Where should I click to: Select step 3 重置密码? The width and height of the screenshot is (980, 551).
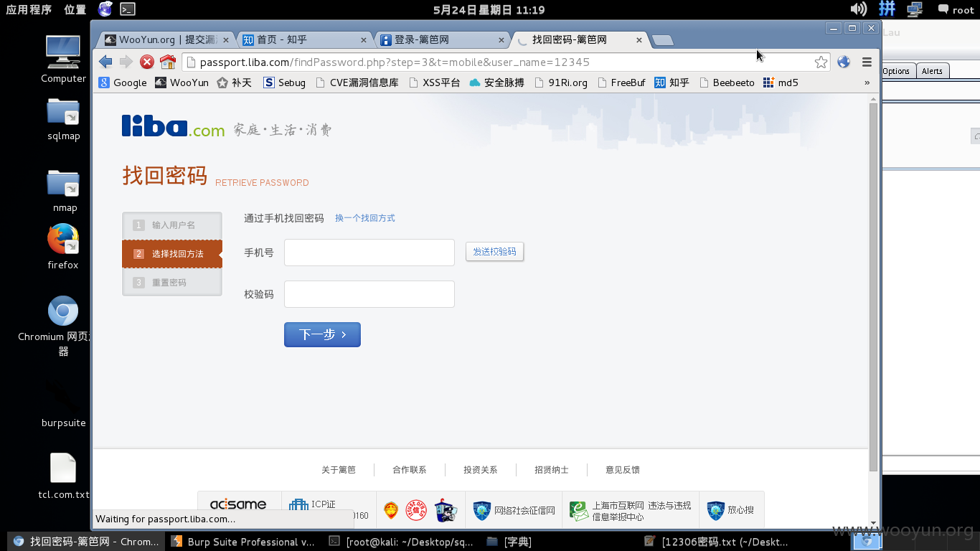coord(172,283)
